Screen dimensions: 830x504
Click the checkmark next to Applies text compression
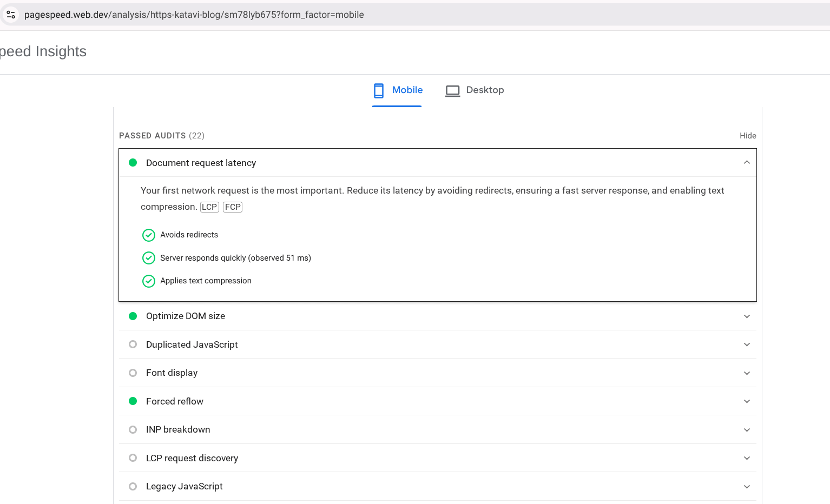pos(149,281)
